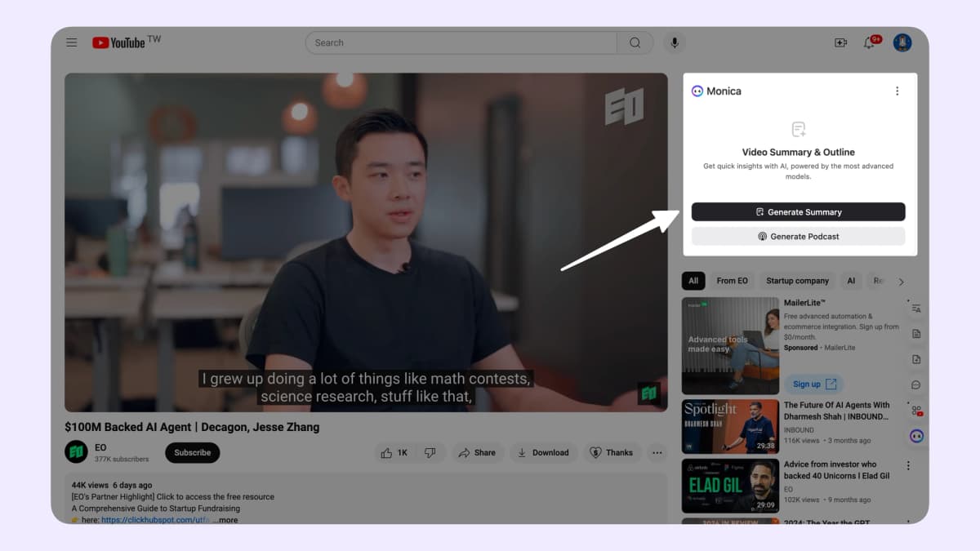Screen dimensions: 980x551
Task: Show more filter chips with arrow
Action: pyautogui.click(x=902, y=282)
